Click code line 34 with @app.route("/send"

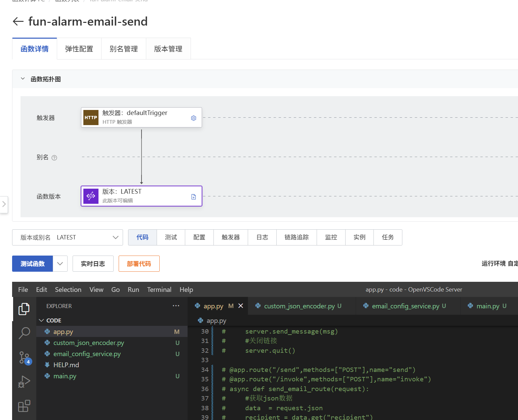pos(319,370)
